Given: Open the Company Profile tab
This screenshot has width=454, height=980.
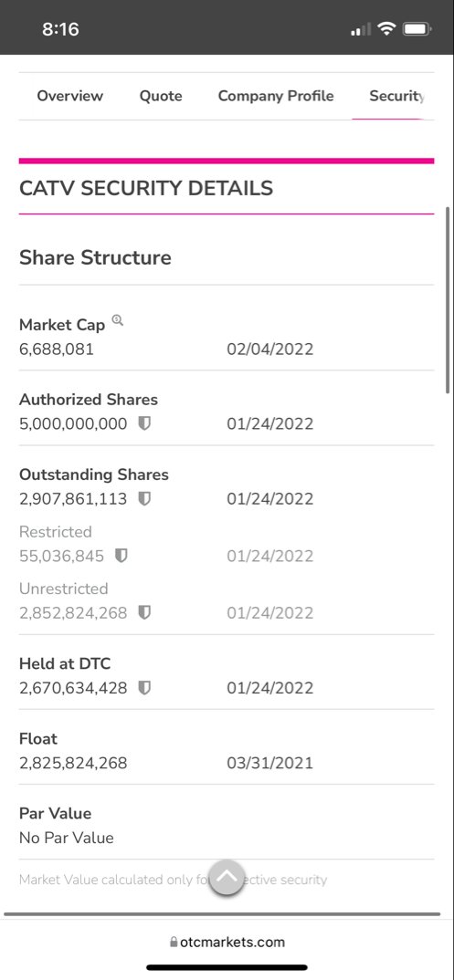Looking at the screenshot, I should [x=276, y=96].
